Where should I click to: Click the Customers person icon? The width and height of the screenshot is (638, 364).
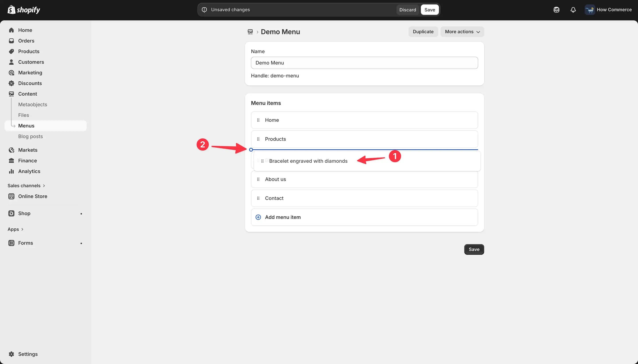click(11, 62)
